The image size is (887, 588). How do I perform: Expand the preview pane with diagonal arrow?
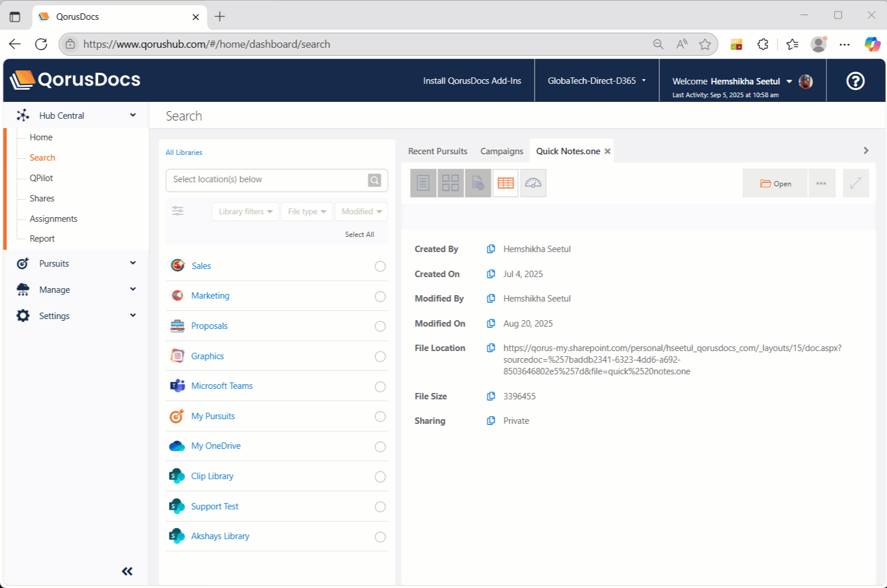856,183
